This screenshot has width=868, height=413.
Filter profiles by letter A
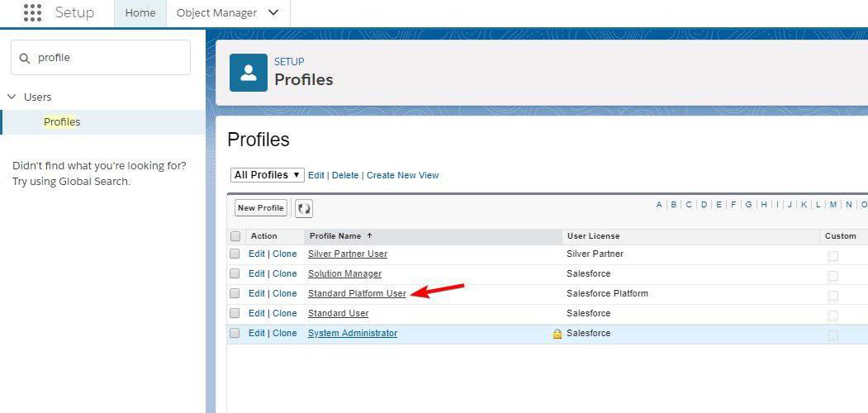coord(659,205)
